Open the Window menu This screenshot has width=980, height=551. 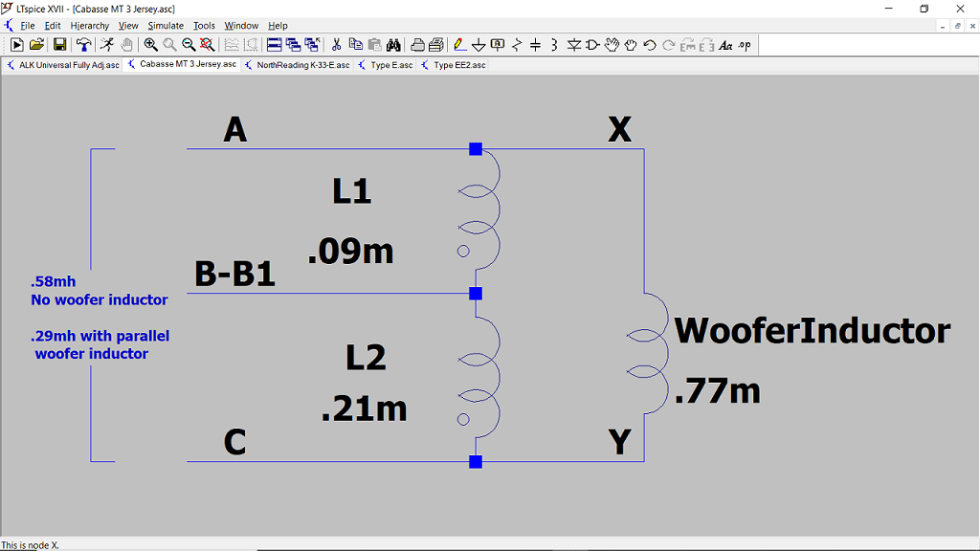tap(241, 26)
